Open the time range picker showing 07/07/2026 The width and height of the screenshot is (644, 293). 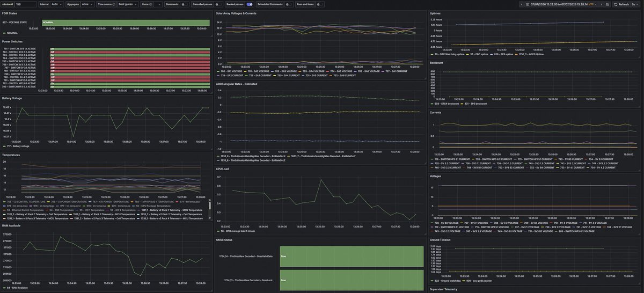(x=561, y=4)
